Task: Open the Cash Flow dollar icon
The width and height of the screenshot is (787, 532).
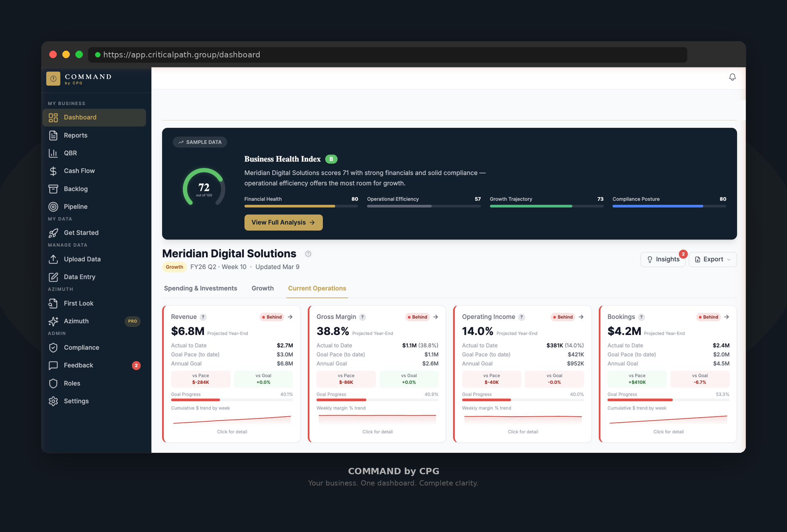Action: tap(53, 171)
